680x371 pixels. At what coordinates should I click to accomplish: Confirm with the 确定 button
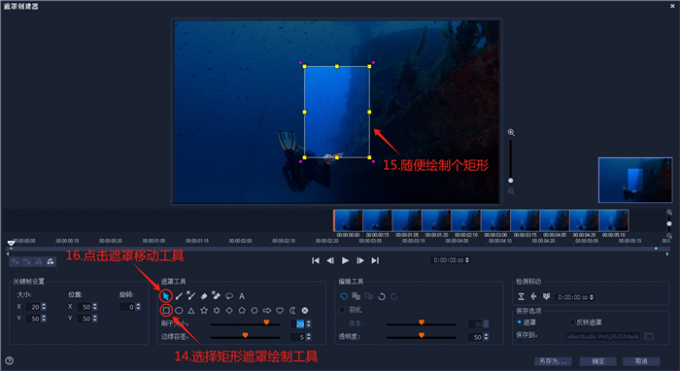pos(598,361)
